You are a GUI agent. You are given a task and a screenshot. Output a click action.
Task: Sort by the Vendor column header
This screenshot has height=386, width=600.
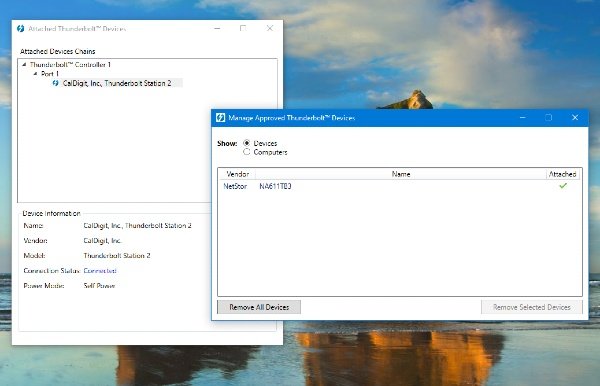point(238,174)
